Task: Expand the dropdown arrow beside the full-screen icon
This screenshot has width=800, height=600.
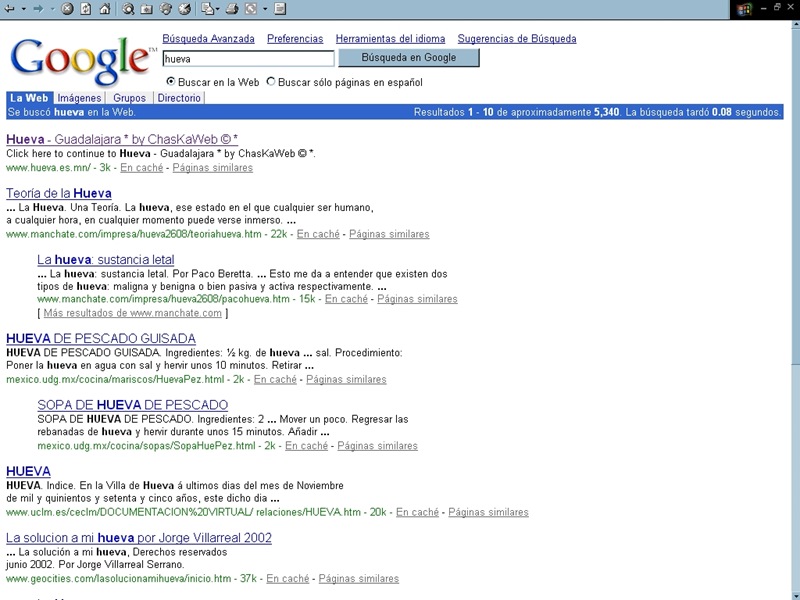Action: pyautogui.click(x=265, y=9)
